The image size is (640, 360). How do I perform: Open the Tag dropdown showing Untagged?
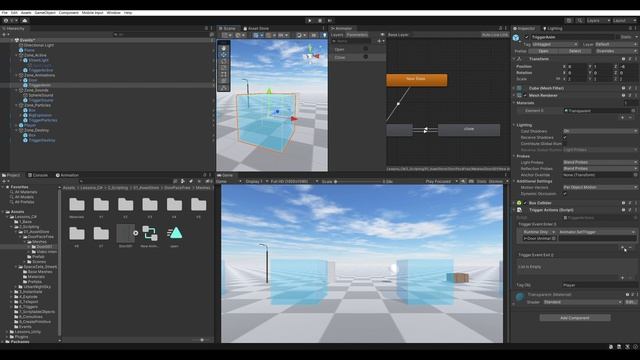coord(555,44)
